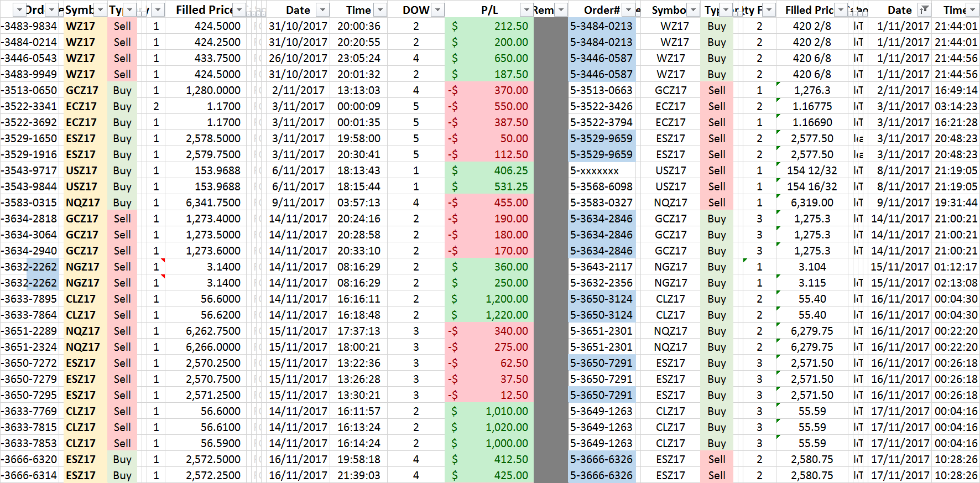Open the 'Rem' column filter dropdown
This screenshot has width=980, height=483.
[x=561, y=10]
